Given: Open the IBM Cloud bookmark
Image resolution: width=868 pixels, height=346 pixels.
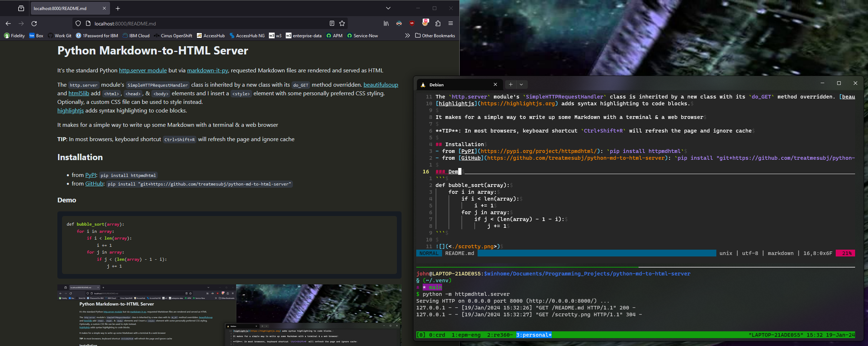Looking at the screenshot, I should tap(136, 36).
